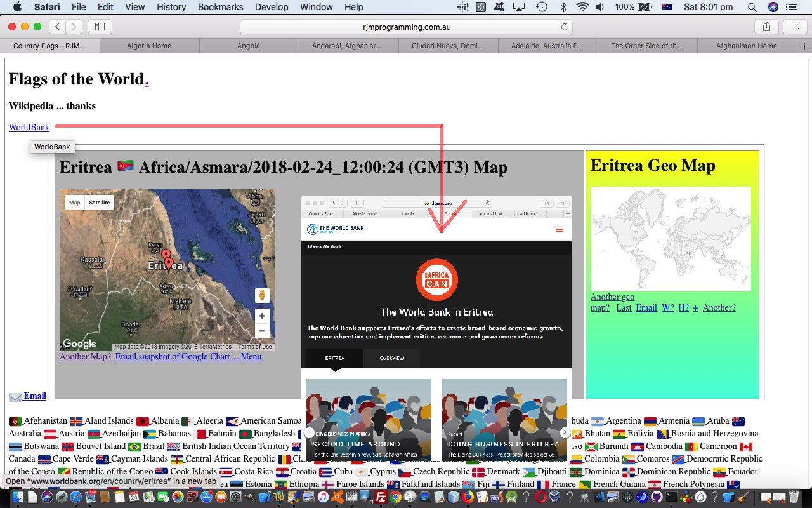Open the Apple menu
This screenshot has height=508, width=812.
coord(17,7)
